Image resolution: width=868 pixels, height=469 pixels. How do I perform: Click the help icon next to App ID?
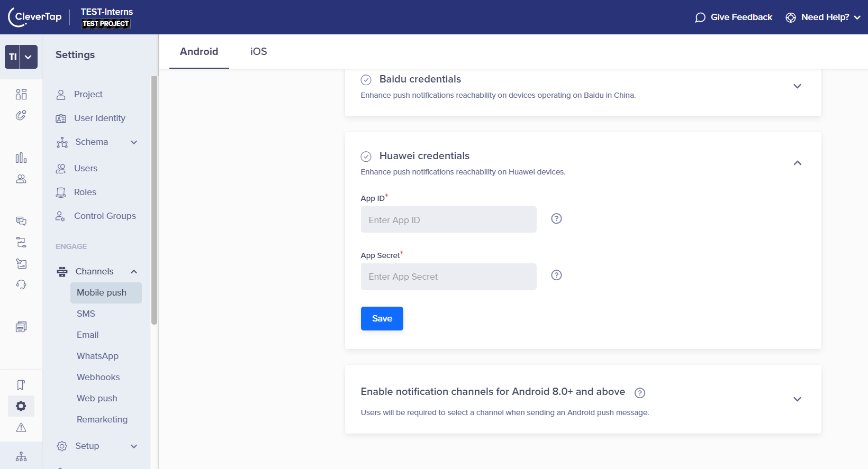point(556,218)
